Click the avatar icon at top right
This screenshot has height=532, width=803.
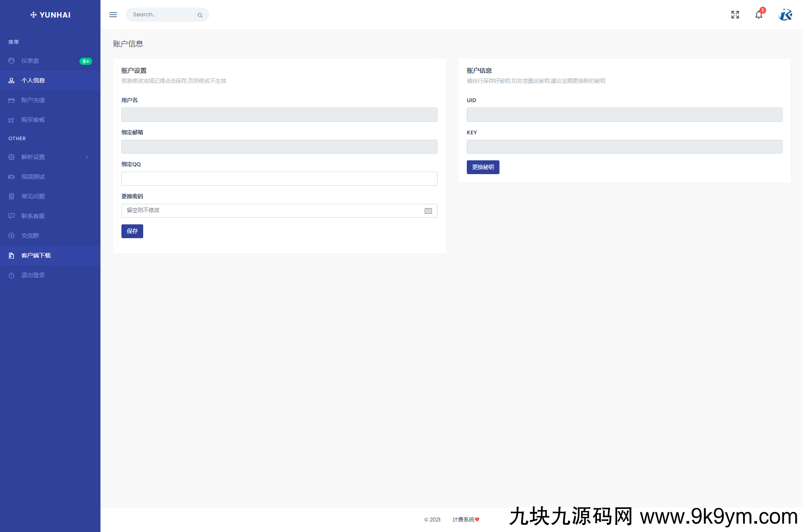(785, 15)
